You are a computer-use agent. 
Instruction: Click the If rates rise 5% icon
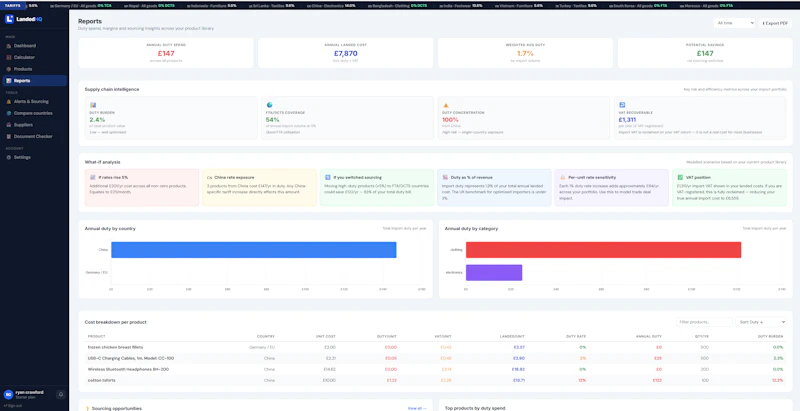[93, 177]
